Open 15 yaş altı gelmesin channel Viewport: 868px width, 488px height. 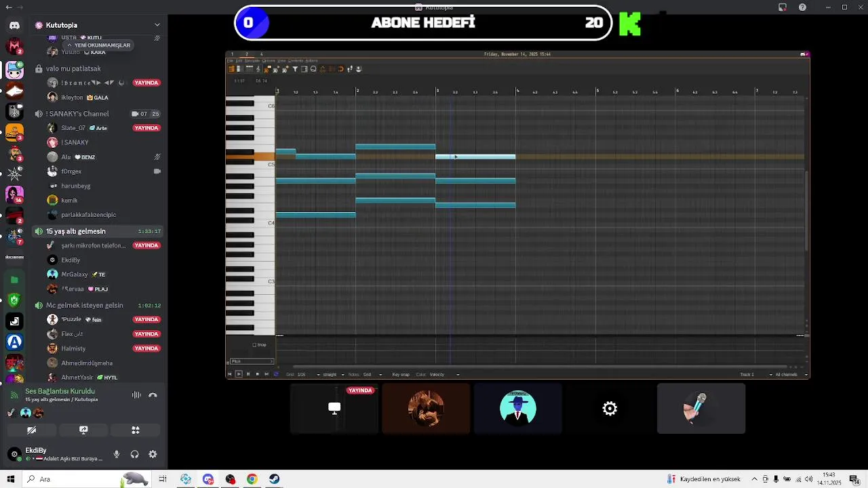[x=97, y=231]
